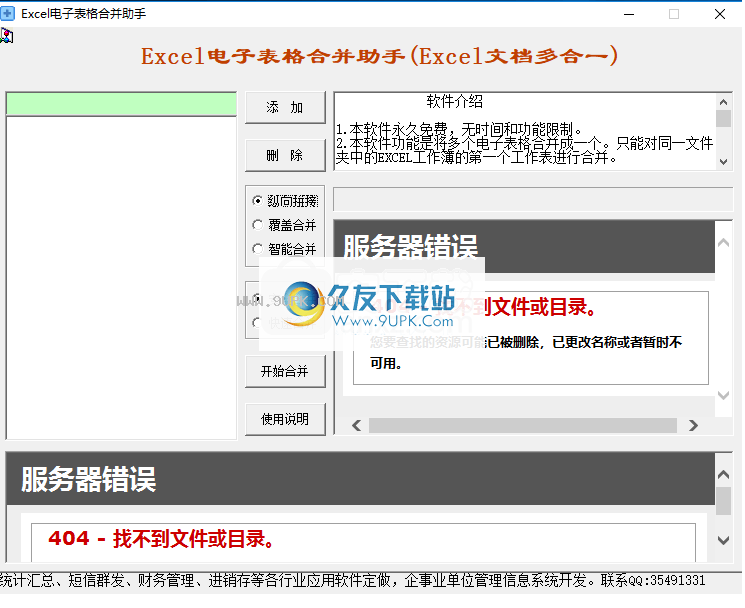Click the right arrow on the horizontal scrollbar
745x608 pixels.
coord(693,426)
